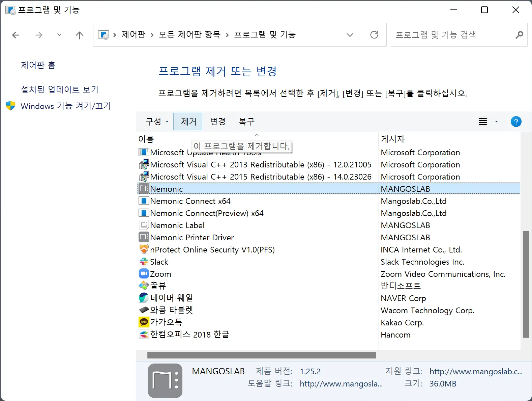This screenshot has height=401, width=532.
Task: Select the 네이버 웨일 program name
Action: [172, 298]
